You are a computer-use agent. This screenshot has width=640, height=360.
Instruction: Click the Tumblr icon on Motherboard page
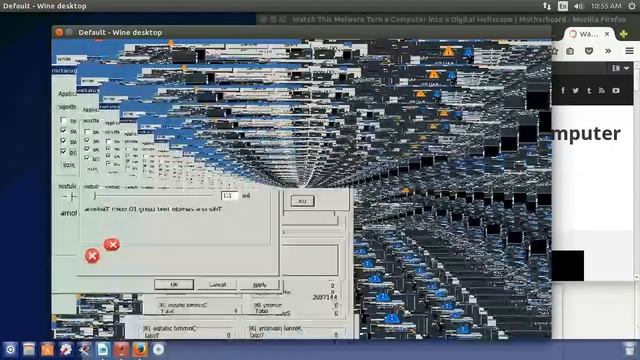[589, 91]
